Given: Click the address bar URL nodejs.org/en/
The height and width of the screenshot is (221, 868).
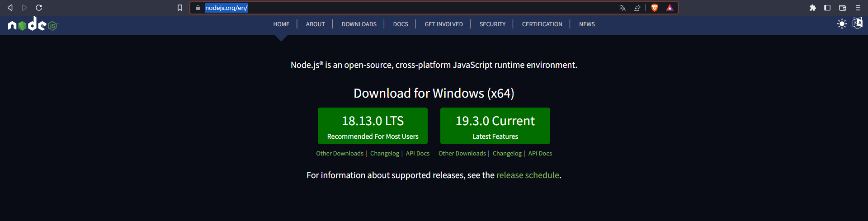Looking at the screenshot, I should tap(226, 8).
